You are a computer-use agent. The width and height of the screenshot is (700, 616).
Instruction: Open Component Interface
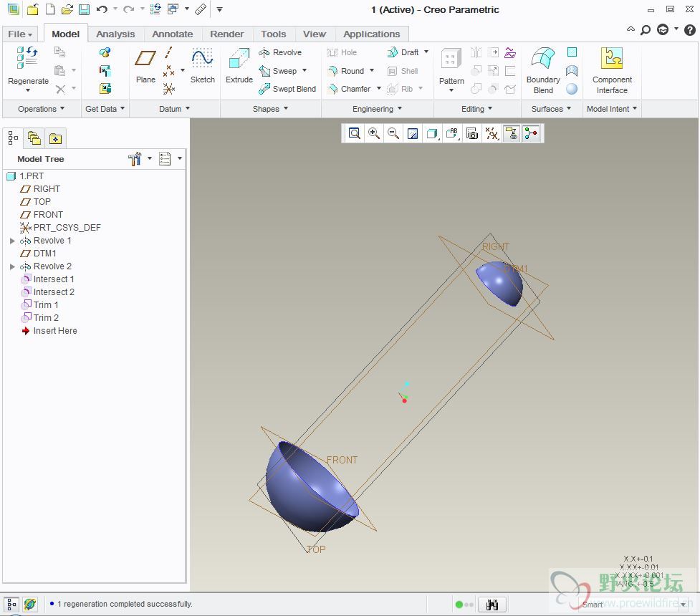pos(612,70)
